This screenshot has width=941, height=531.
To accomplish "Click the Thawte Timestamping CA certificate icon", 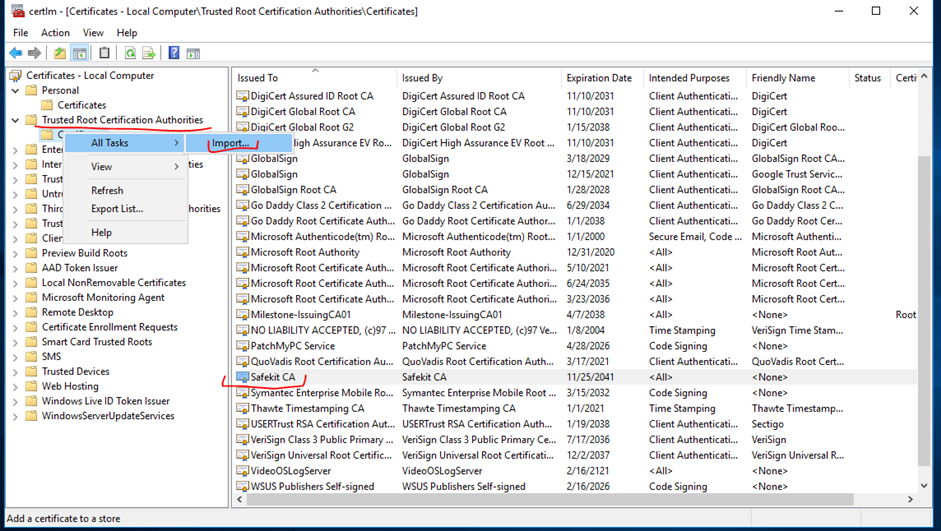I will 242,409.
